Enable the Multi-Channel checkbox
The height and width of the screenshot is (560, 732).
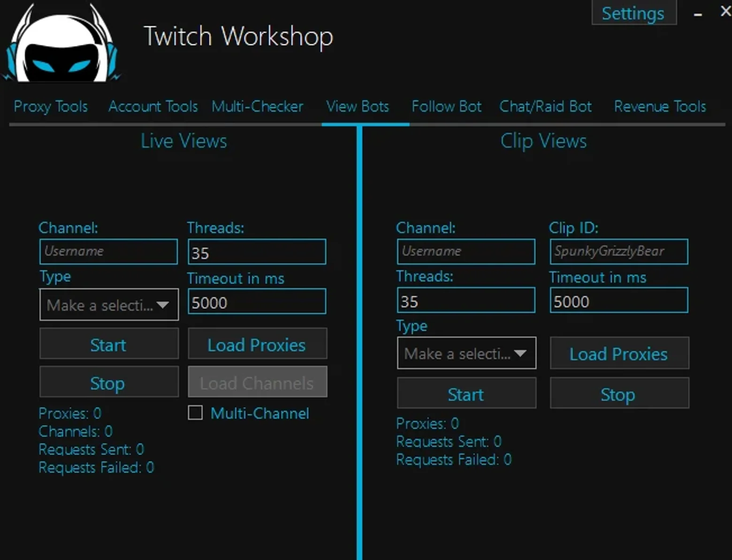(195, 413)
